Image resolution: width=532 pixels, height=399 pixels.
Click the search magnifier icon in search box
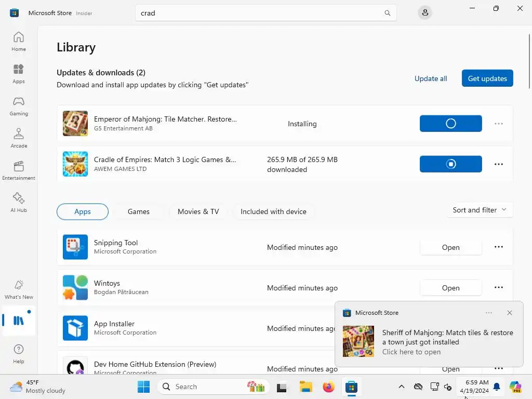[387, 13]
